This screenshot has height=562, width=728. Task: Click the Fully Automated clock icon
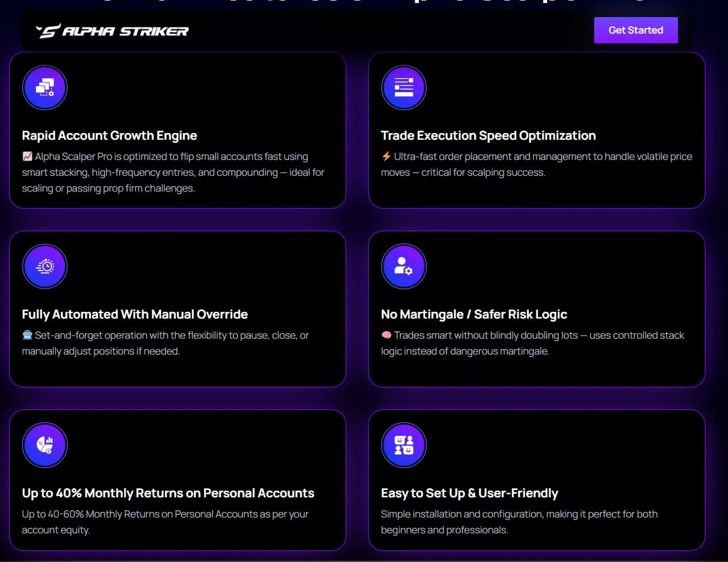tap(45, 267)
